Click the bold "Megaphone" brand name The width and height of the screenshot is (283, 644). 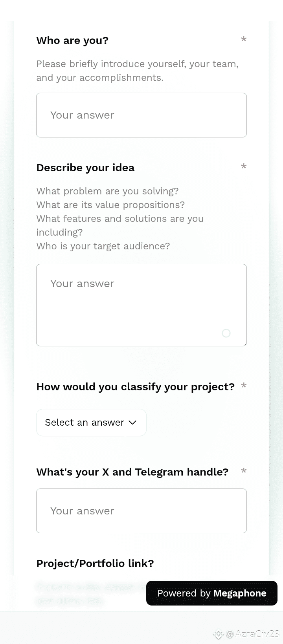(x=240, y=593)
